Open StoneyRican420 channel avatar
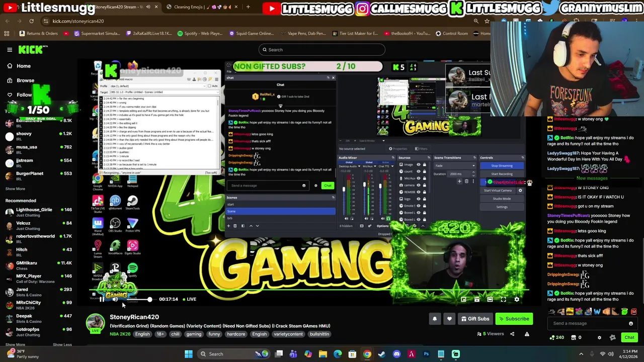 pyautogui.click(x=95, y=324)
